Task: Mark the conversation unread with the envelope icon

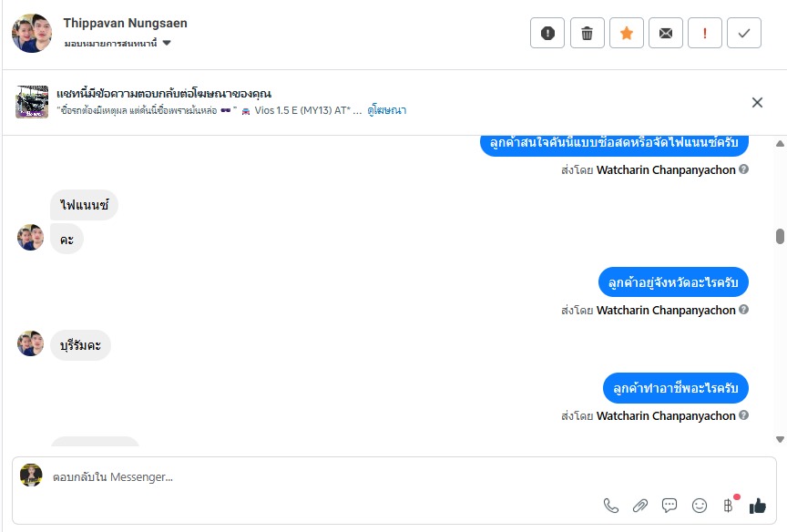Action: [665, 33]
